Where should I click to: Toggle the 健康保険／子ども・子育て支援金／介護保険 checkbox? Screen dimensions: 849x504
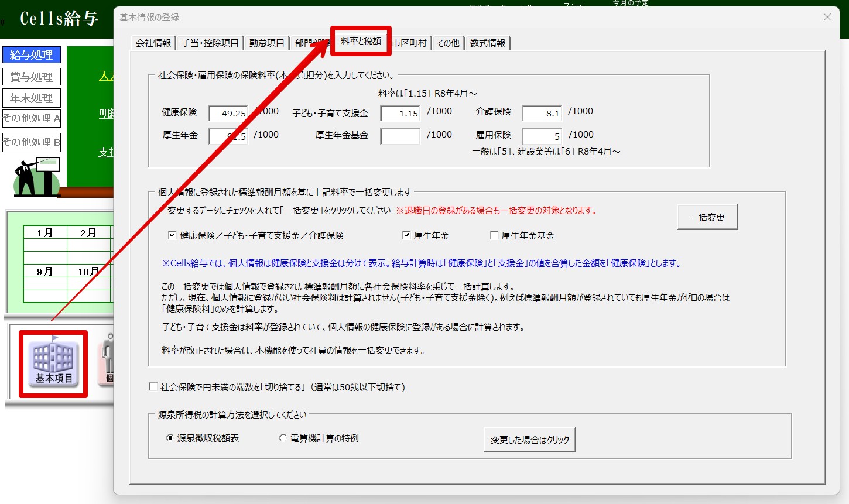(x=172, y=235)
